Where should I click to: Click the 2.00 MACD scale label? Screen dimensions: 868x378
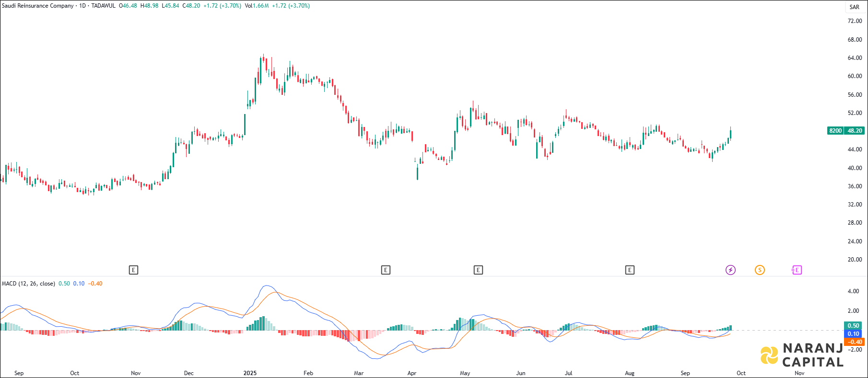point(853,311)
